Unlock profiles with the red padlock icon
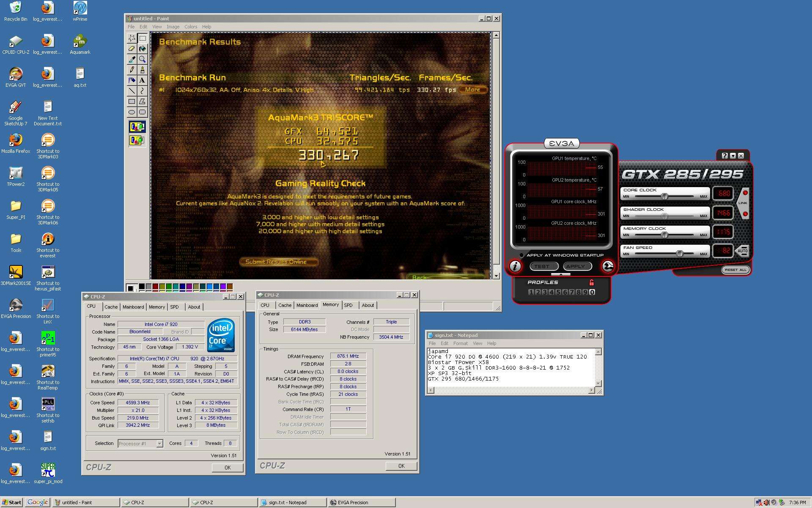Image resolution: width=812 pixels, height=508 pixels. point(592,282)
